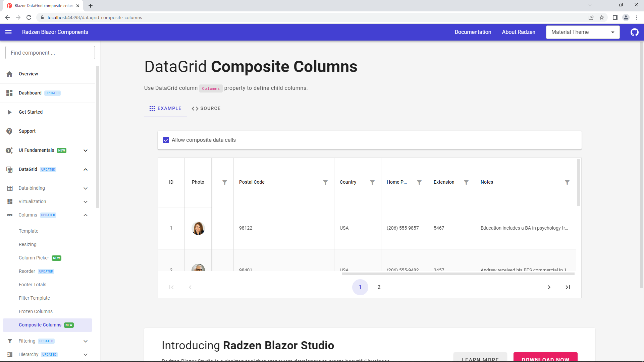The height and width of the screenshot is (362, 644).
Task: Click the photo thumbnail in row 1
Action: click(x=198, y=228)
